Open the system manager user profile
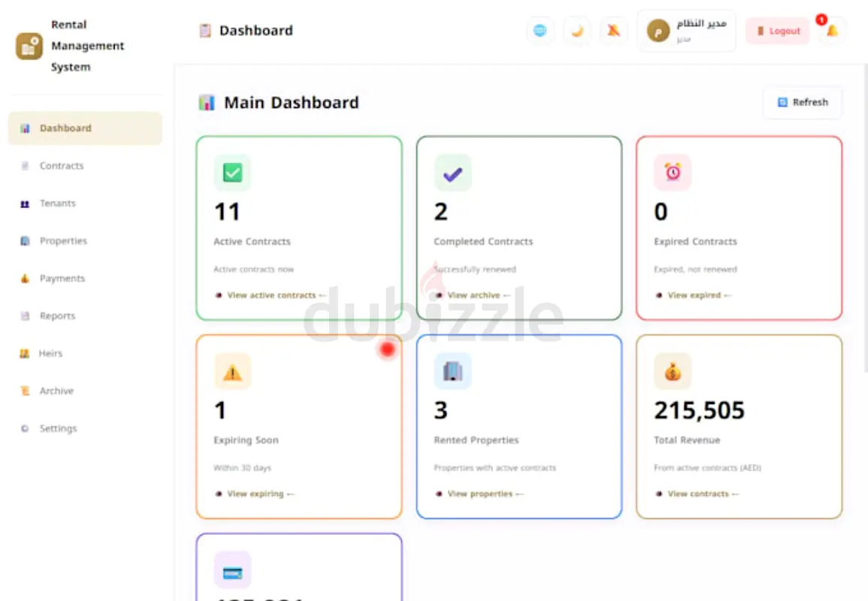868x601 pixels. (x=686, y=31)
